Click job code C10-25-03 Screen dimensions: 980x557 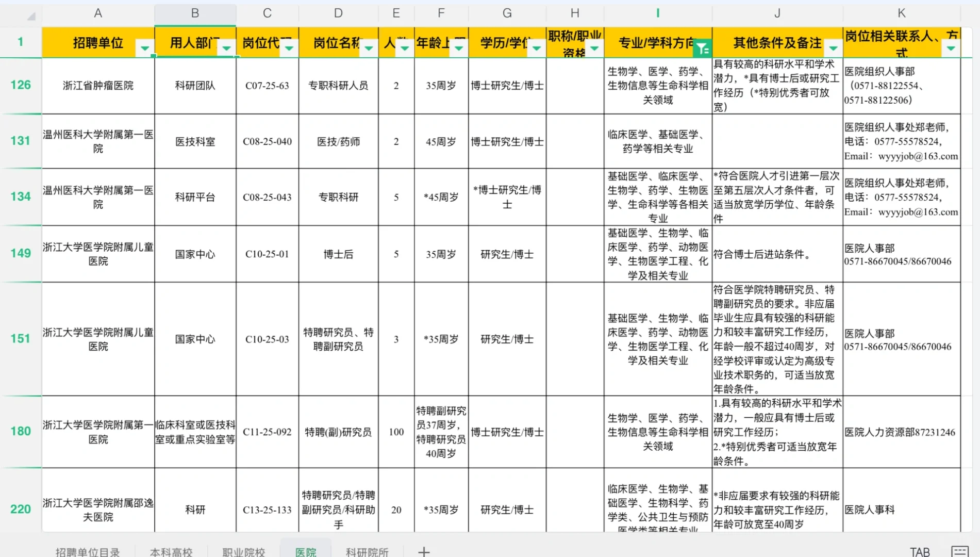(x=267, y=339)
